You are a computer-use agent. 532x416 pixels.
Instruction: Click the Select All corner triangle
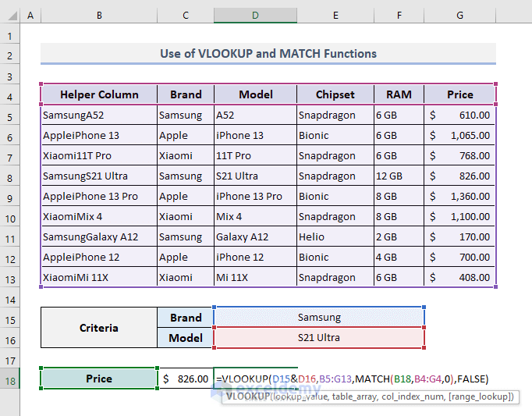point(12,16)
